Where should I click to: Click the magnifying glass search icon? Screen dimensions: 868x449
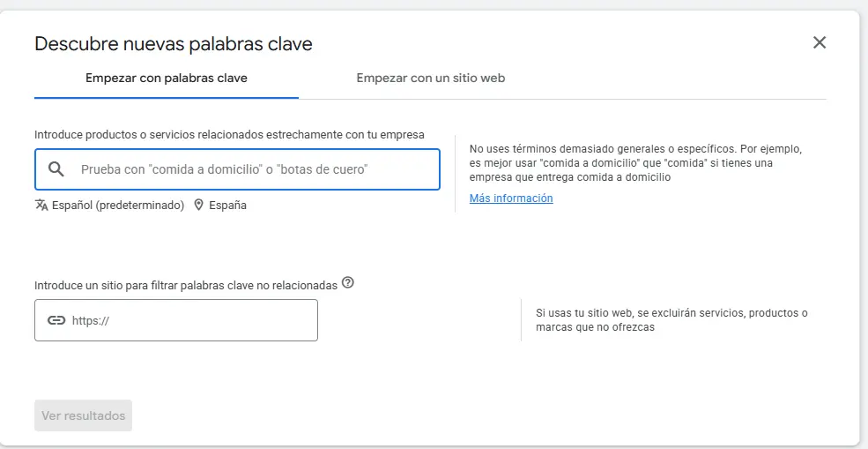(x=56, y=169)
